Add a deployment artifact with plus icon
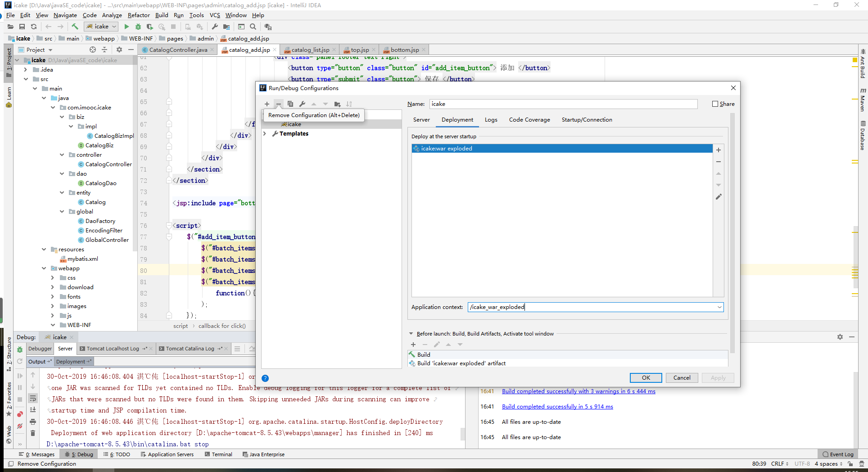 (x=719, y=150)
